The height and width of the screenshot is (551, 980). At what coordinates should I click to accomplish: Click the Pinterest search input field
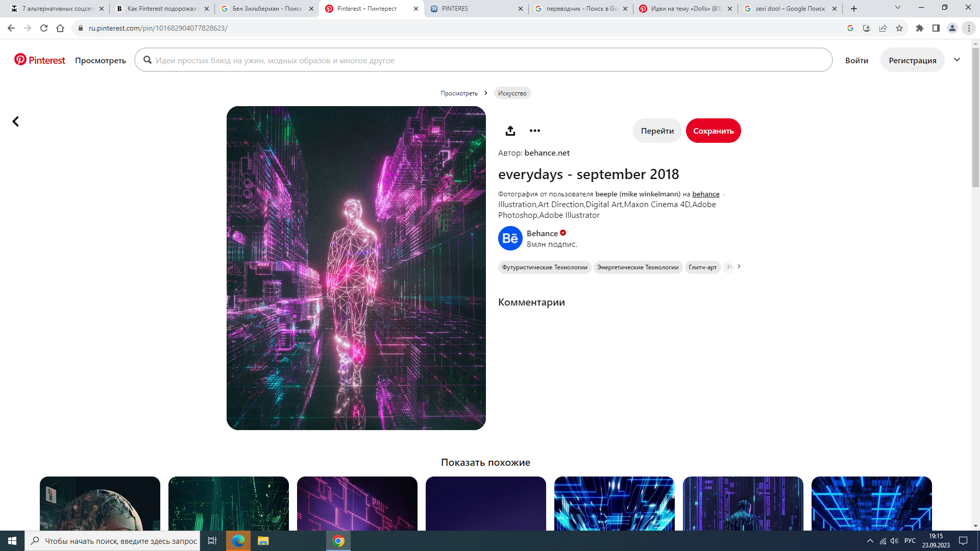[483, 60]
